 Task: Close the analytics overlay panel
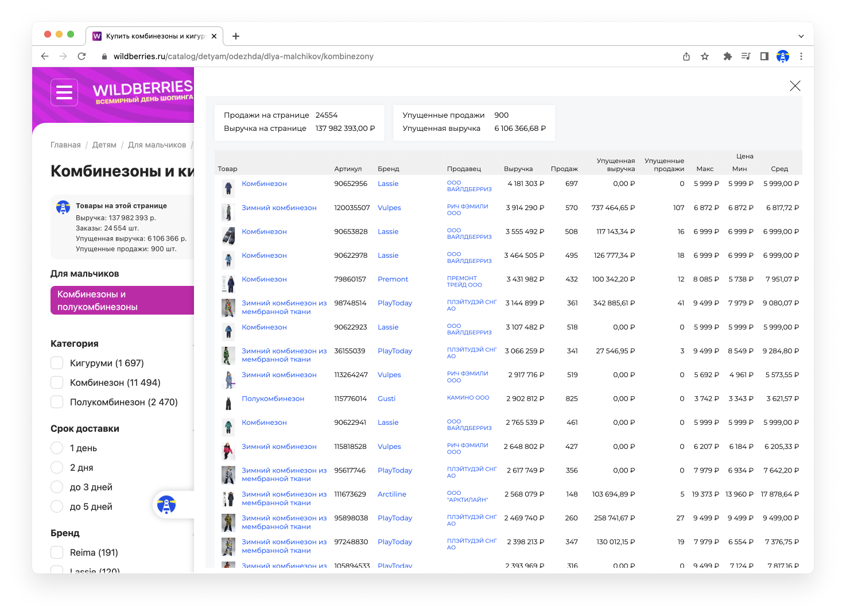coord(795,86)
